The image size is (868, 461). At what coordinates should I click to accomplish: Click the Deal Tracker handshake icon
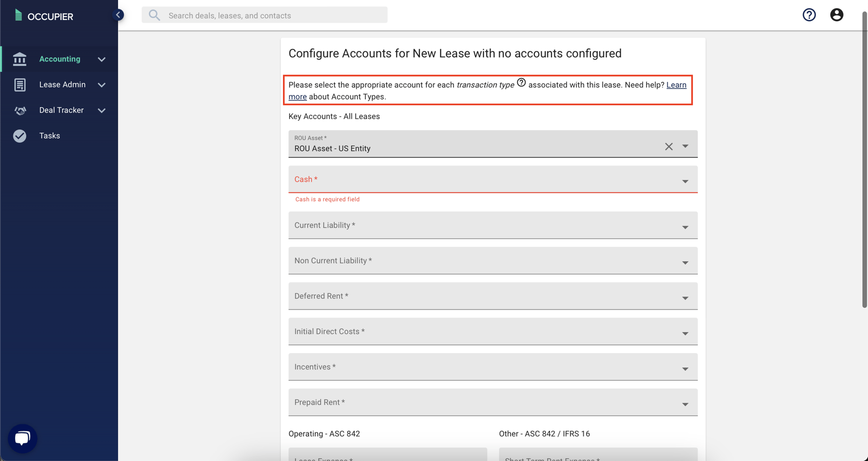(x=20, y=110)
